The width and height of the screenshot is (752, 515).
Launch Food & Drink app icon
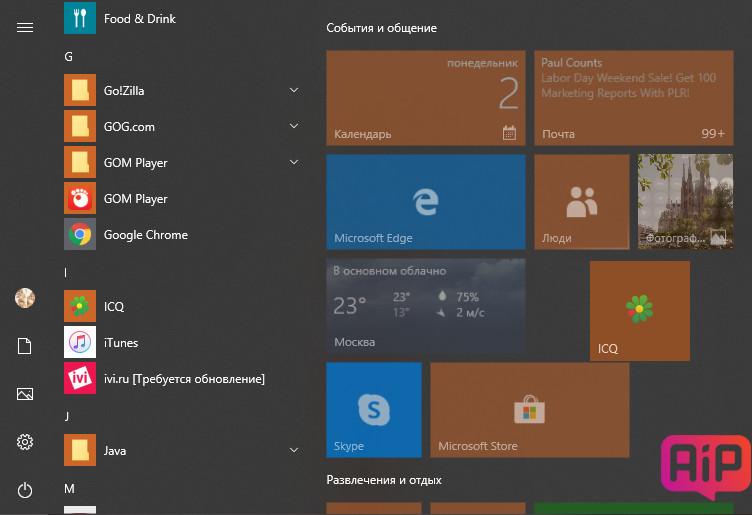[80, 18]
